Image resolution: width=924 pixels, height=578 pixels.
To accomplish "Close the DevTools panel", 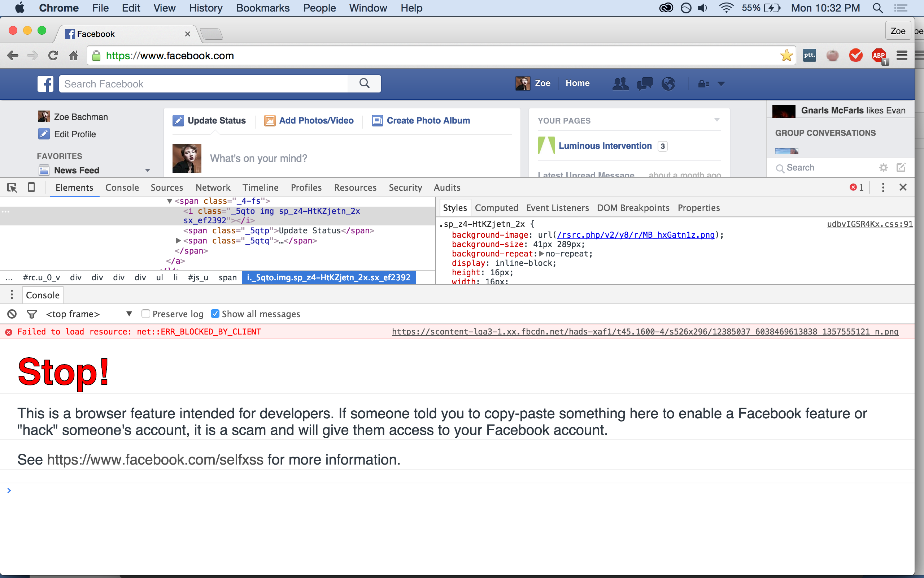I will tap(903, 187).
